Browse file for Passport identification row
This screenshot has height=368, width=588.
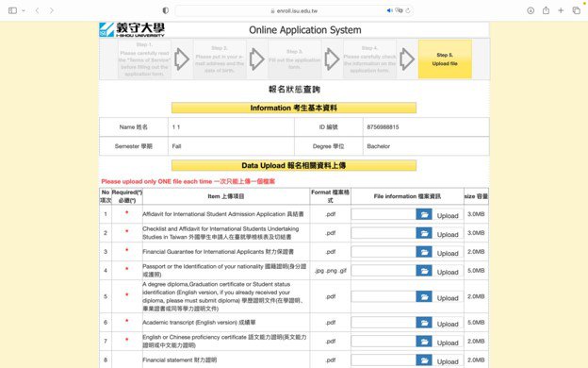coord(424,271)
